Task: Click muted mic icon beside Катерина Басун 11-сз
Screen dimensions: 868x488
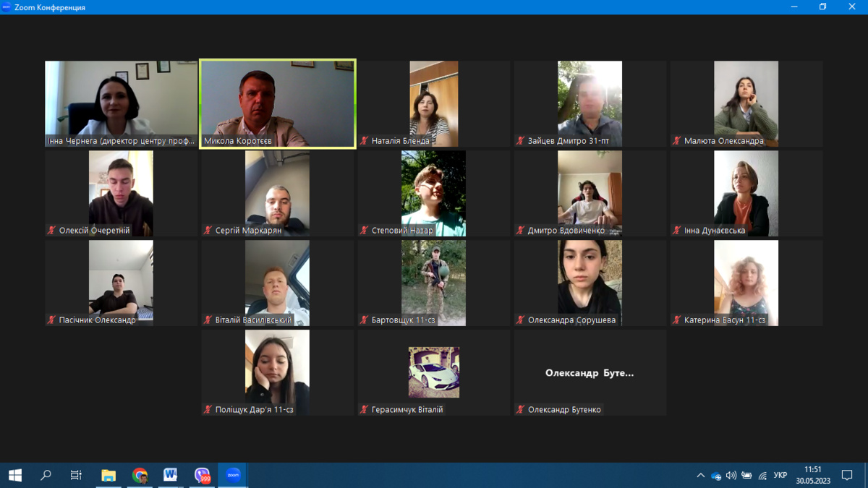Action: click(677, 320)
